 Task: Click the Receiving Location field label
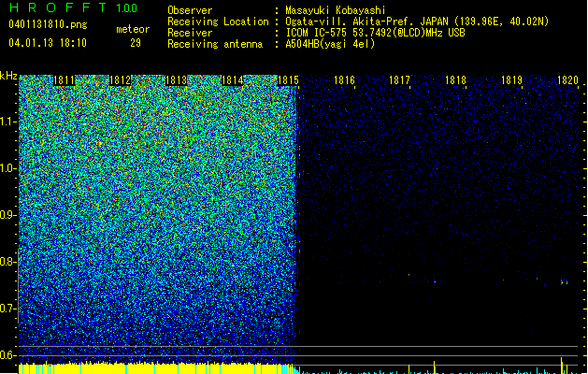point(218,22)
